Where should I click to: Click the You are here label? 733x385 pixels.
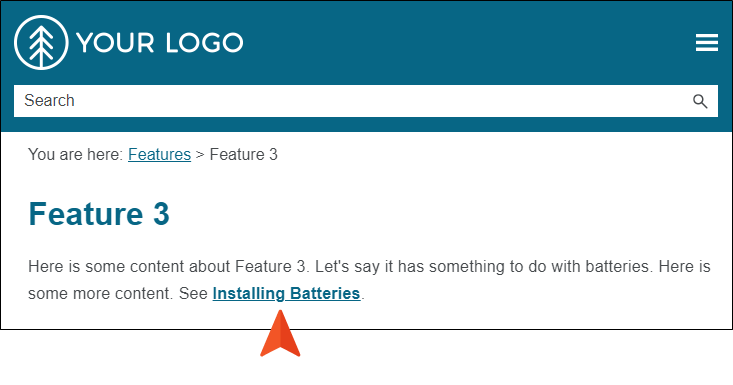click(x=75, y=154)
